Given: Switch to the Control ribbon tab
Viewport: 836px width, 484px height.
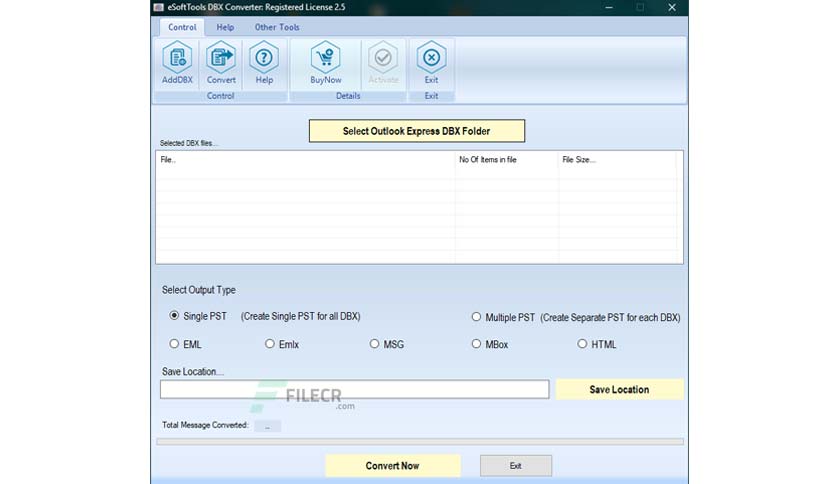Looking at the screenshot, I should point(182,27).
